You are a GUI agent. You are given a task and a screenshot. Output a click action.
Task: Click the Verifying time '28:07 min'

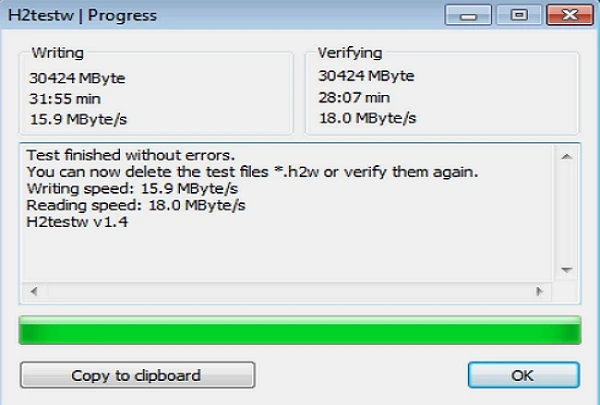coord(354,98)
